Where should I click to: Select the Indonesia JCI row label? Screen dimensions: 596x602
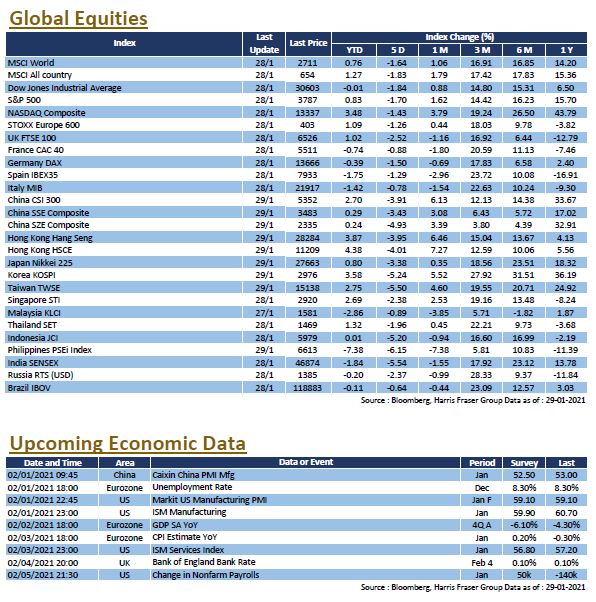[33, 338]
